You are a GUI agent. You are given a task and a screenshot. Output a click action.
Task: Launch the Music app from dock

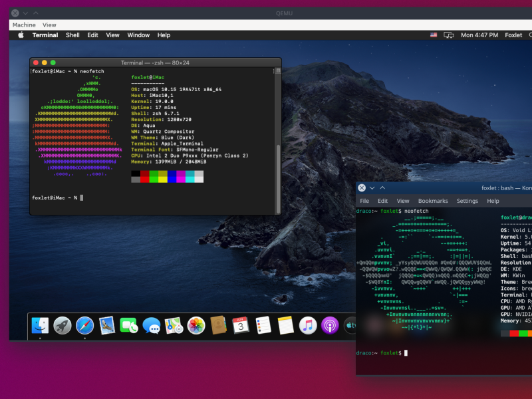(x=307, y=325)
